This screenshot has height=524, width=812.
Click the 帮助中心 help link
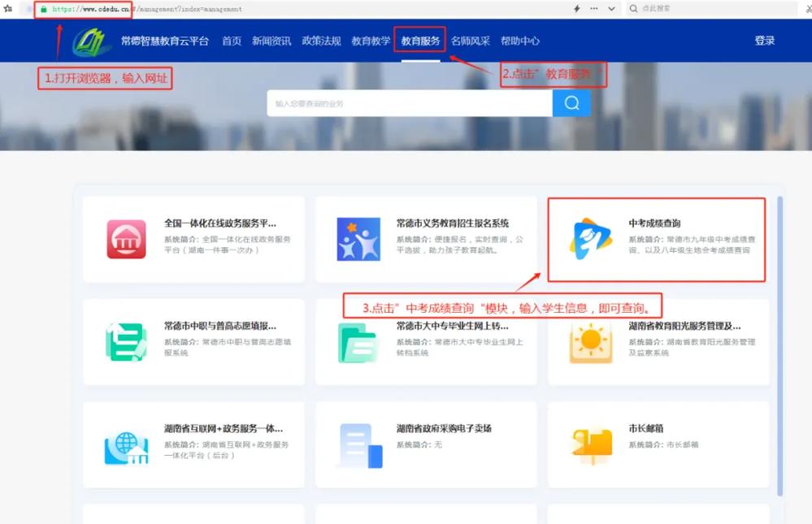pyautogui.click(x=519, y=41)
